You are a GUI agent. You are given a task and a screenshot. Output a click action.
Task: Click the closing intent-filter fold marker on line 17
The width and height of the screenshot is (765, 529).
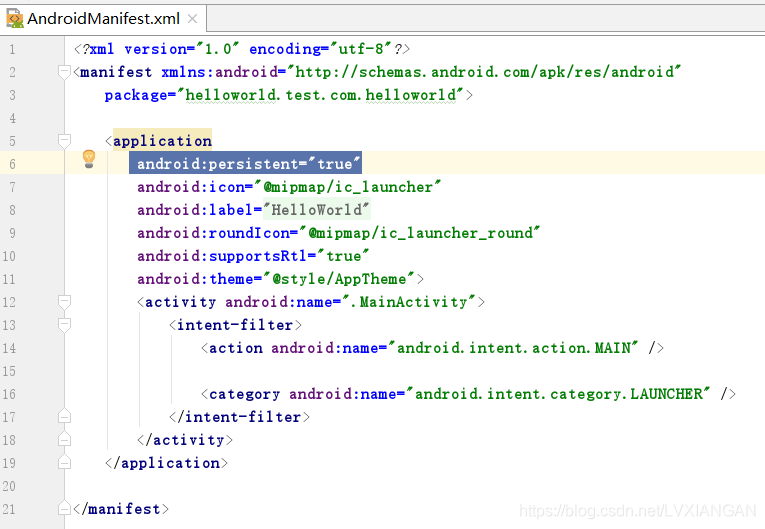pos(64,417)
